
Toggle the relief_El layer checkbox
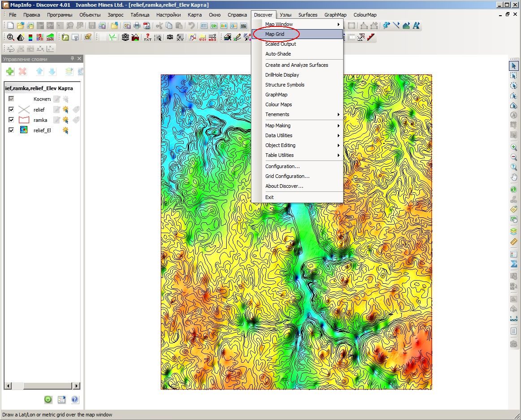(11, 130)
